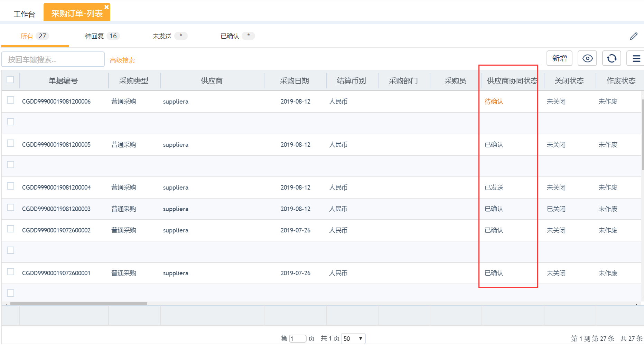Screen dimensions: 644x345
Task: Check row CGDD99900019081200004
Action: tap(11, 186)
